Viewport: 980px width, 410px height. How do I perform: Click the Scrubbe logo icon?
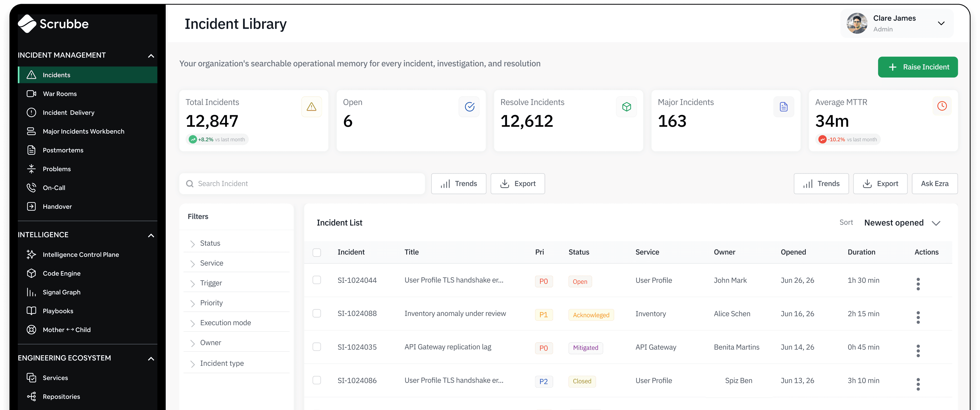pyautogui.click(x=27, y=23)
